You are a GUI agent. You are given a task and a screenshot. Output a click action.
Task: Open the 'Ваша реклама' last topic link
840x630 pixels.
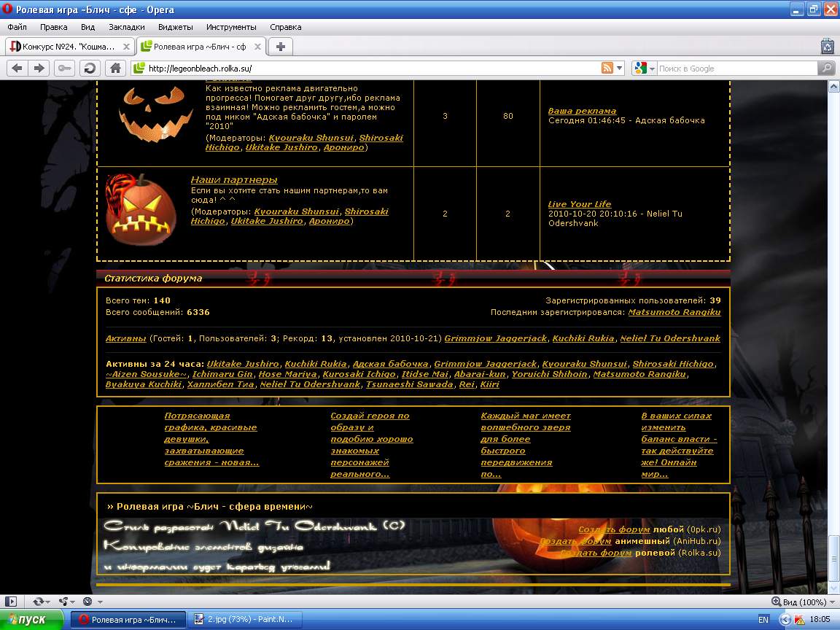point(582,111)
